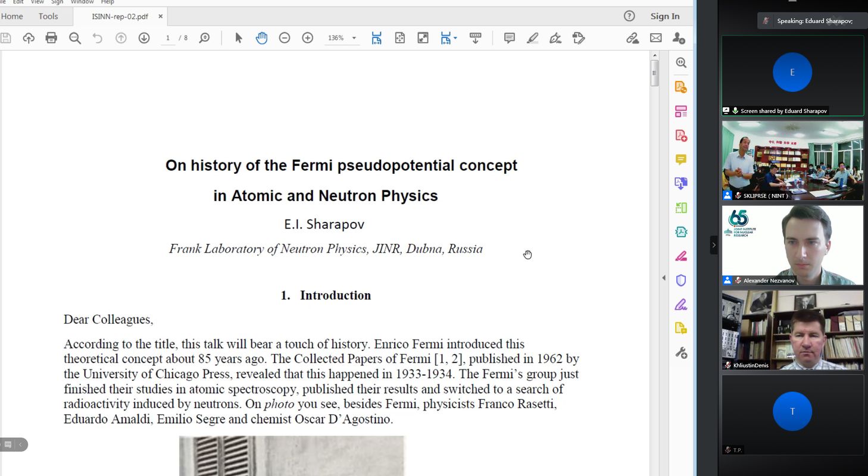Click the read mode keyboard icon
Screen dimensions: 868x476
(x=475, y=38)
